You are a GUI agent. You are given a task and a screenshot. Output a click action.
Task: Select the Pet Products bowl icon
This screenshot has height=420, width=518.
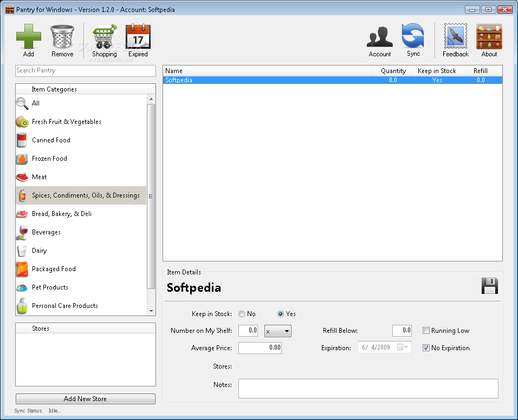tap(22, 288)
